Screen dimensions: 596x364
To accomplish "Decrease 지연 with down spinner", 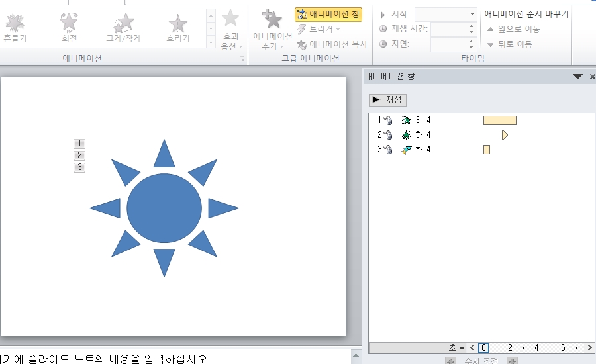I will coord(472,48).
